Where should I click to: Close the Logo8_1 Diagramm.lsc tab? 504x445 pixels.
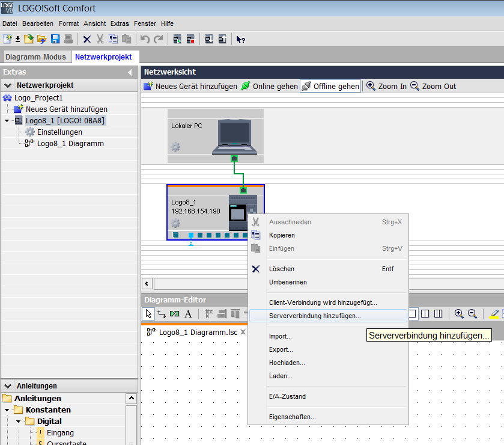(x=243, y=332)
